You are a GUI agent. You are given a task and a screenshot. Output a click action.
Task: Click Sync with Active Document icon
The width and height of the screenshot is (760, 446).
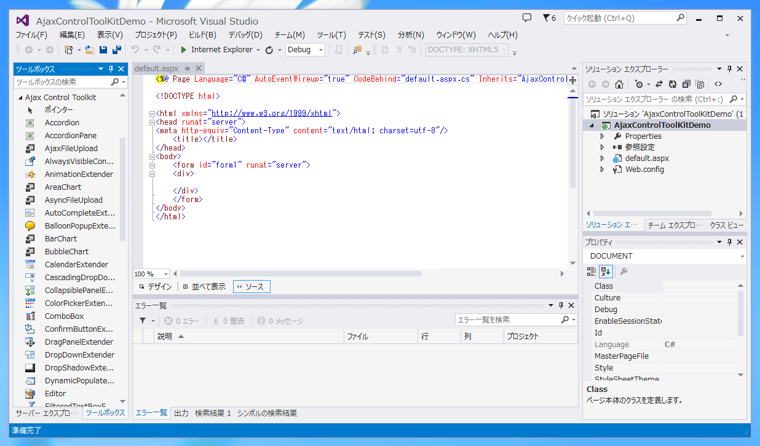click(659, 84)
